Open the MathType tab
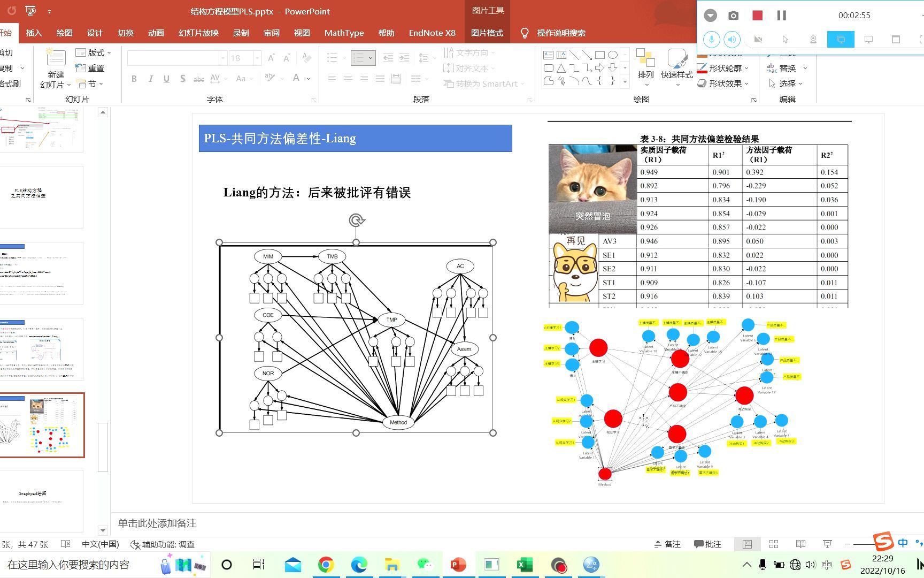The image size is (924, 578). tap(344, 33)
